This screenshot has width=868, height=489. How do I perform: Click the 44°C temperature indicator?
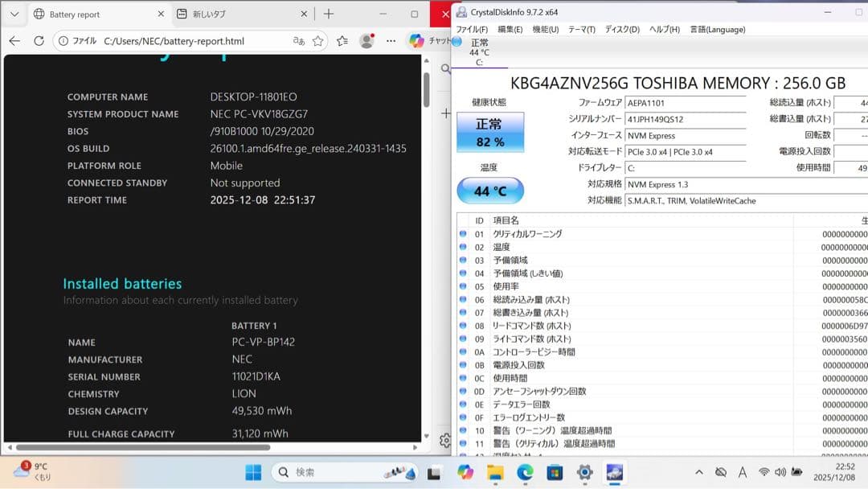[x=489, y=191]
